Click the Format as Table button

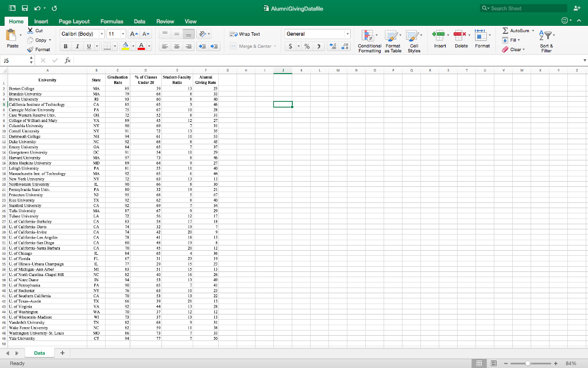[393, 40]
